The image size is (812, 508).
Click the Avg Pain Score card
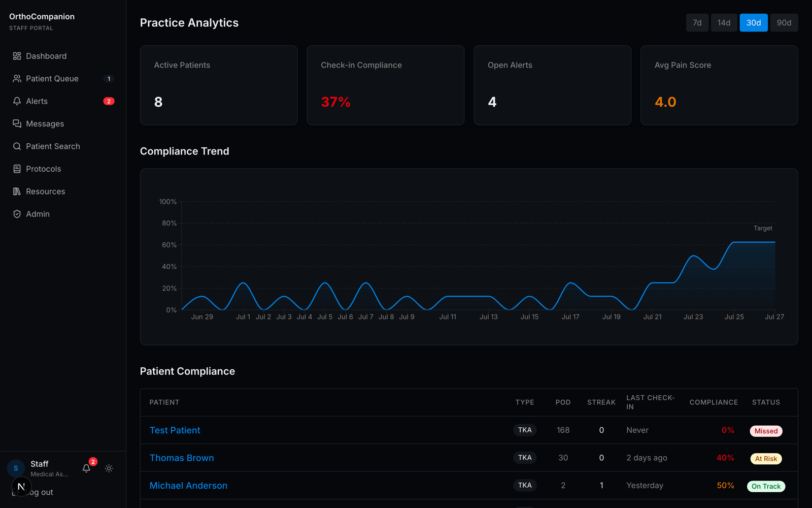coord(719,85)
